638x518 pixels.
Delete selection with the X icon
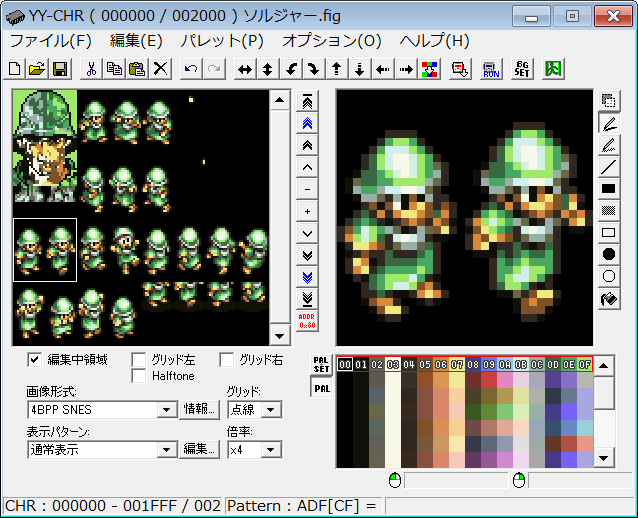pos(160,69)
